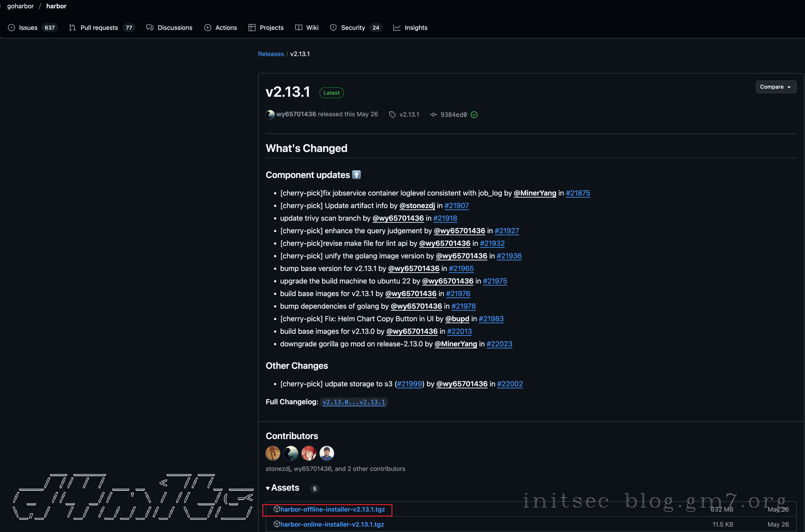Open the v2.13.0...v2.13.1 full changelog link
Image resolution: width=805 pixels, height=532 pixels.
coord(354,402)
